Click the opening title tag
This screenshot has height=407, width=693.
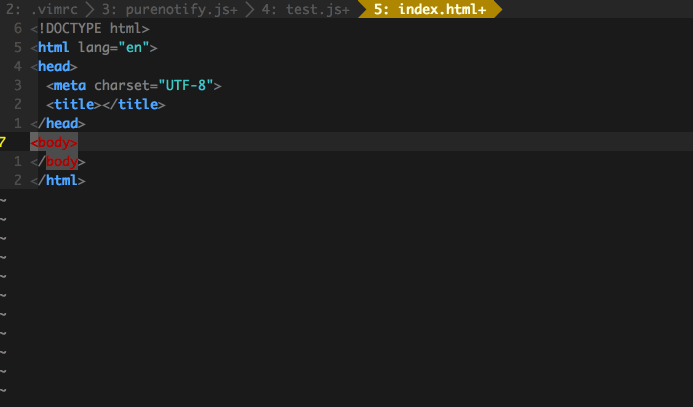pyautogui.click(x=74, y=104)
